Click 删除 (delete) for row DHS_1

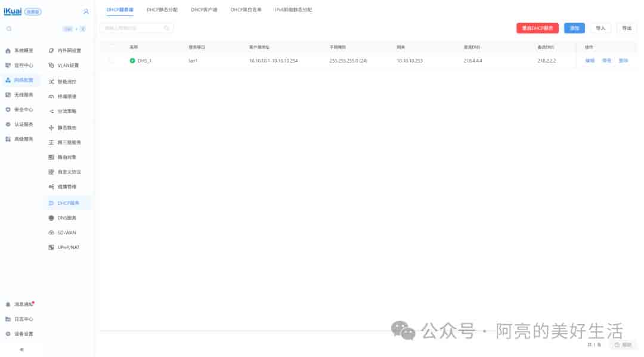click(624, 61)
